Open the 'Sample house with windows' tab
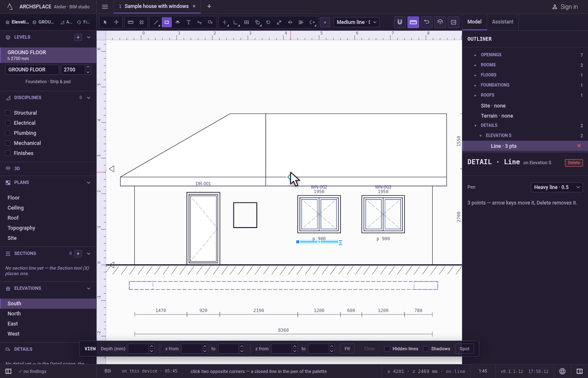Image resolution: width=588 pixels, height=378 pixels. click(x=157, y=6)
